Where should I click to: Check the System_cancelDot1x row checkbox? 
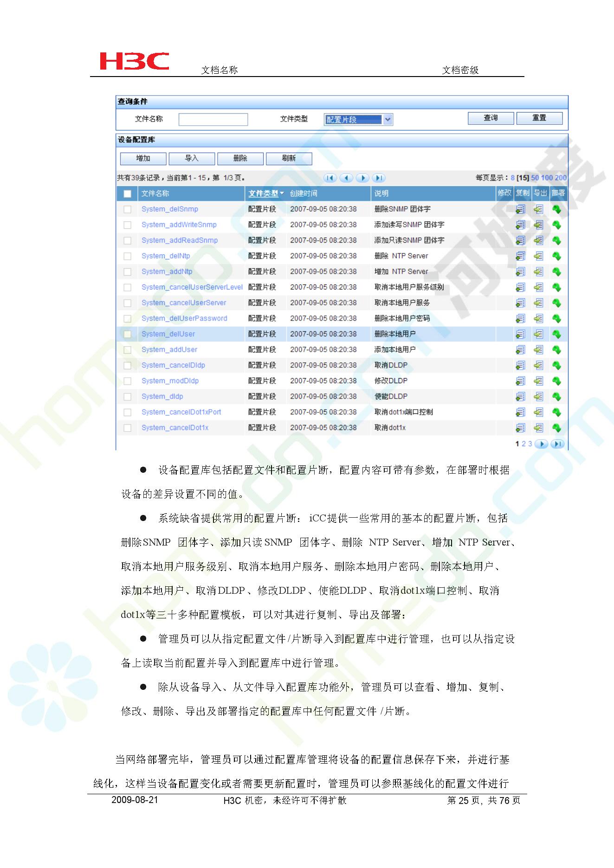127,428
